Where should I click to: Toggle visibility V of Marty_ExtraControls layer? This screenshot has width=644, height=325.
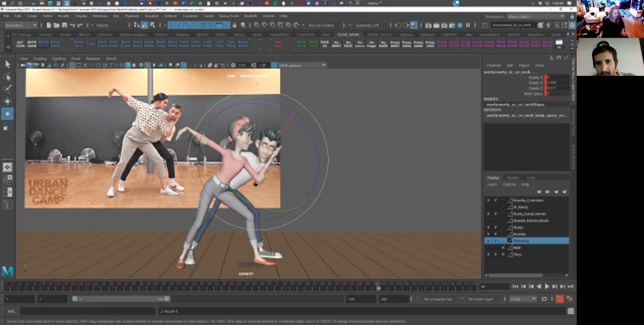pos(488,214)
